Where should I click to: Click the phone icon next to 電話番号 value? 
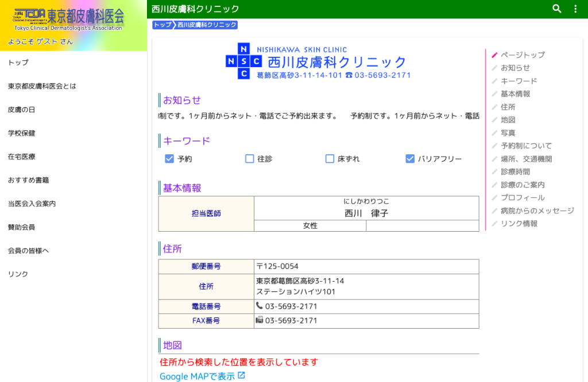(259, 306)
